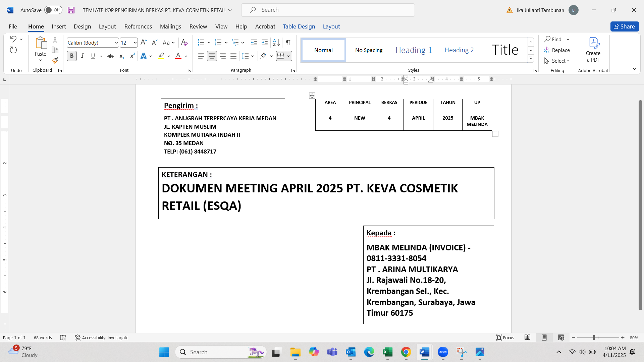Apply the Heading 1 style
Image resolution: width=644 pixels, height=362 pixels.
point(414,50)
